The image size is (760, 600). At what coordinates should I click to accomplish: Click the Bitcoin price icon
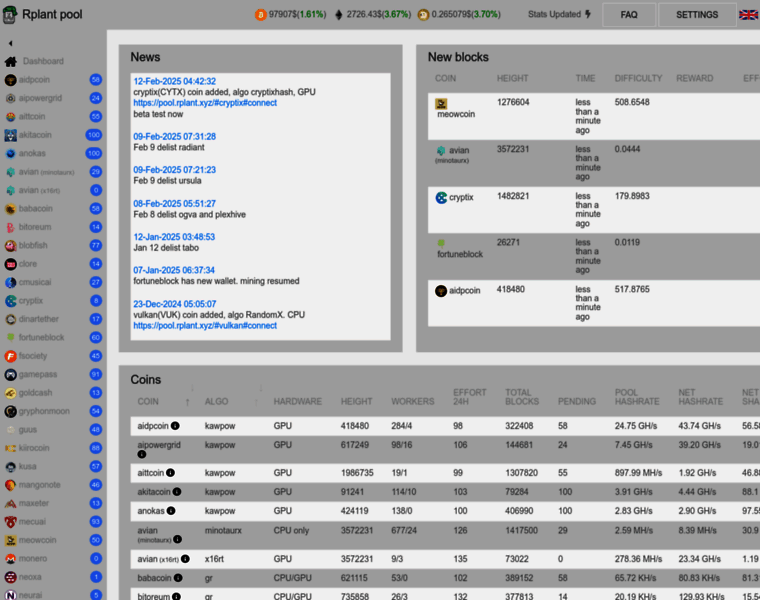(261, 15)
